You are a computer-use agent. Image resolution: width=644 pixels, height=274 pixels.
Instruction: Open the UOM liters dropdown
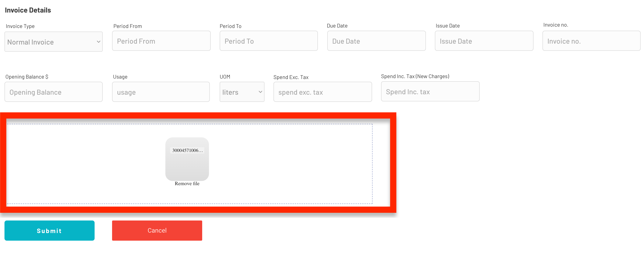pos(242,92)
